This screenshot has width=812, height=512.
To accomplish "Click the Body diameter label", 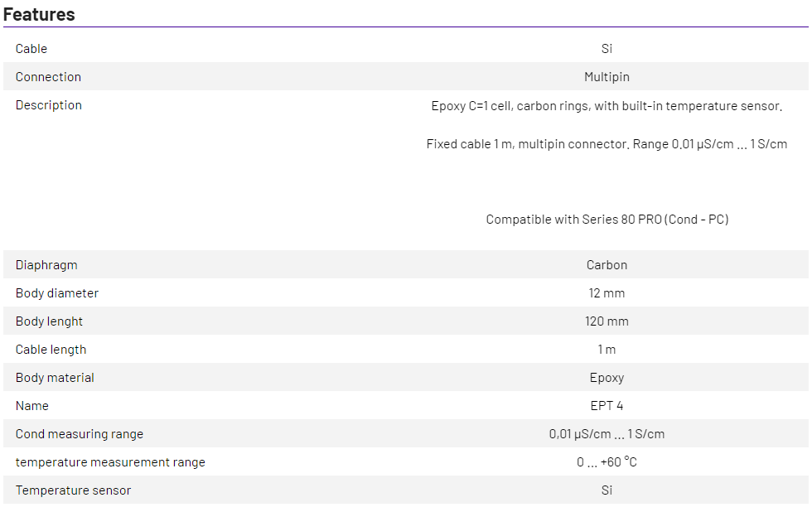I will [x=56, y=293].
